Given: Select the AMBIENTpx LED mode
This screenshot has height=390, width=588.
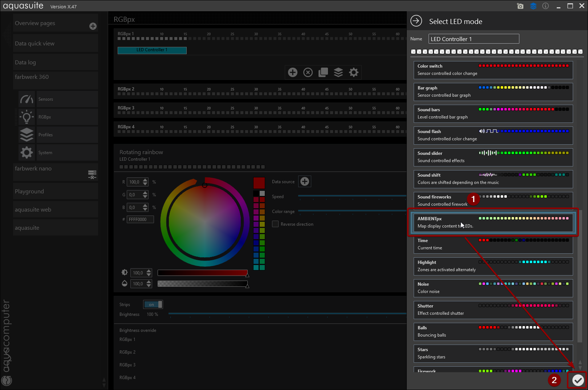Looking at the screenshot, I should [x=493, y=222].
